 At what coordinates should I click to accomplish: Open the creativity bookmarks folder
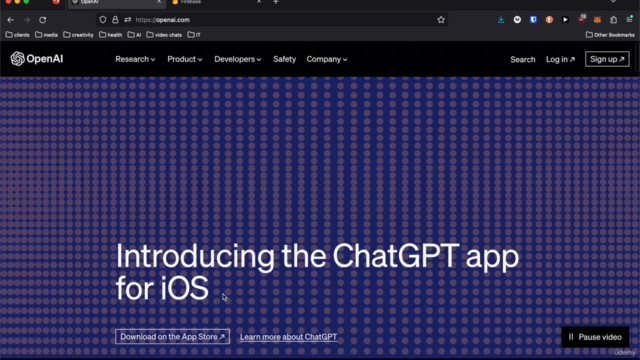pyautogui.click(x=78, y=35)
